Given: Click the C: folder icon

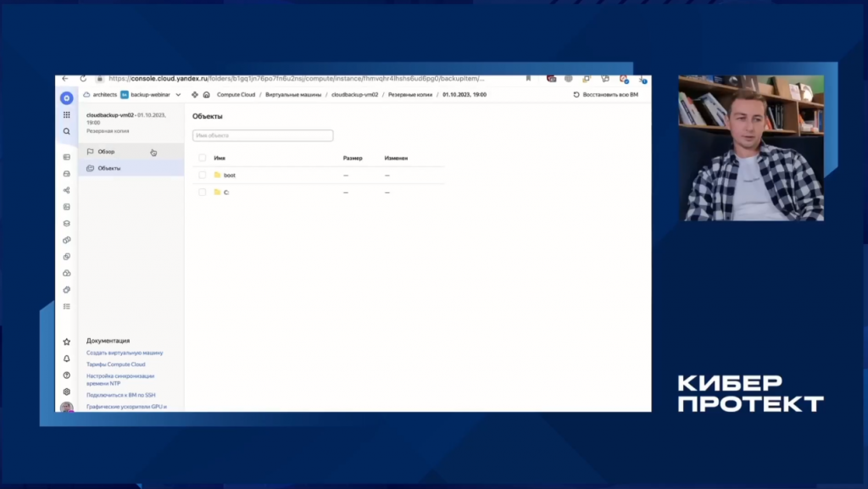Looking at the screenshot, I should tap(218, 192).
